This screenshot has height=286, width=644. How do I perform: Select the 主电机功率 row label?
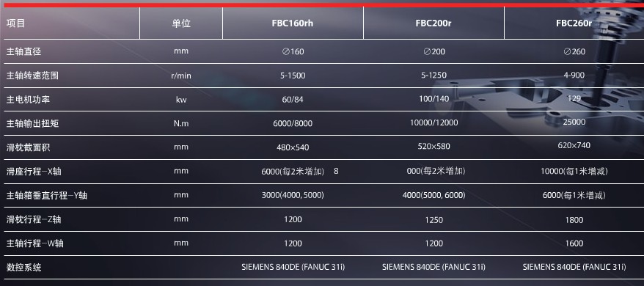pos(28,100)
